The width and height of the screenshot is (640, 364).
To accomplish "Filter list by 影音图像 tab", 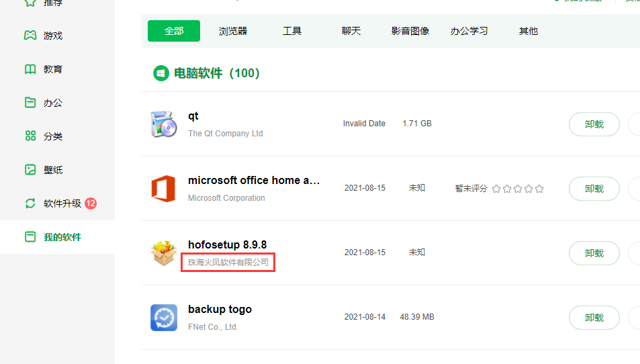I will 410,31.
